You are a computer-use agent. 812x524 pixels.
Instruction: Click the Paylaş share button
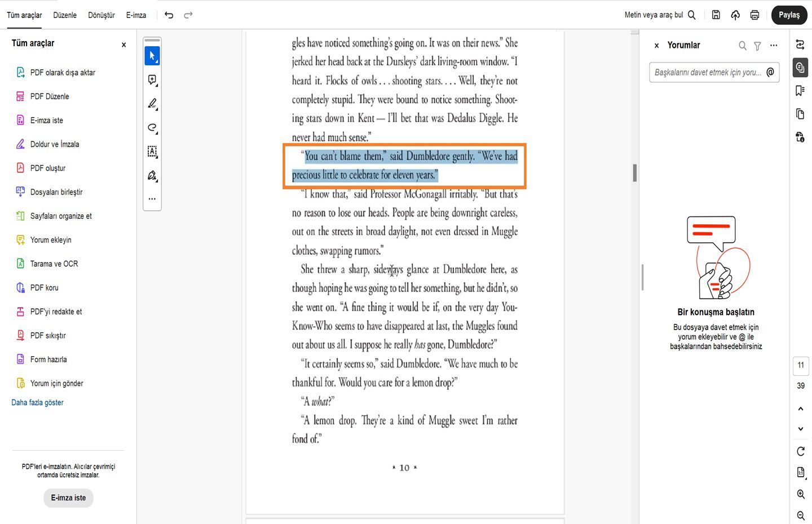coord(789,15)
